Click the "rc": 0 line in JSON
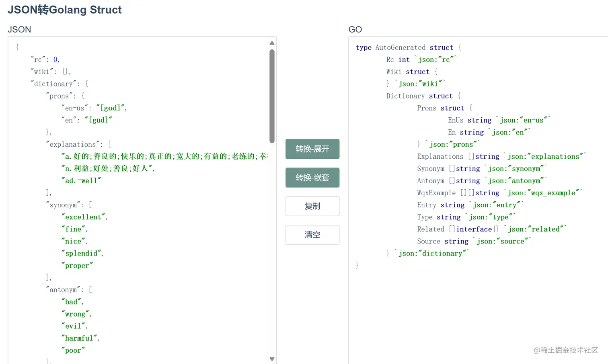Image resolution: width=608 pixels, height=364 pixels. pos(45,59)
